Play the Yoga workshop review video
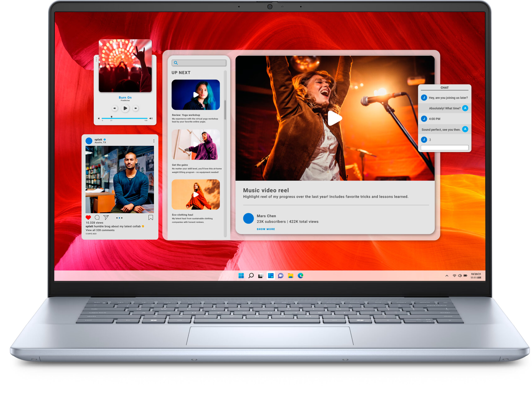 pyautogui.click(x=196, y=95)
